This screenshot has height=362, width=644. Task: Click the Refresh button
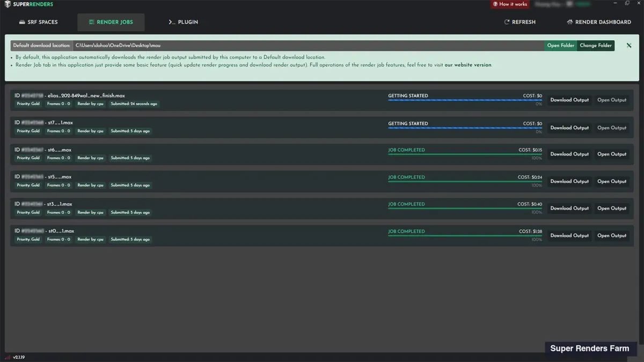(519, 22)
